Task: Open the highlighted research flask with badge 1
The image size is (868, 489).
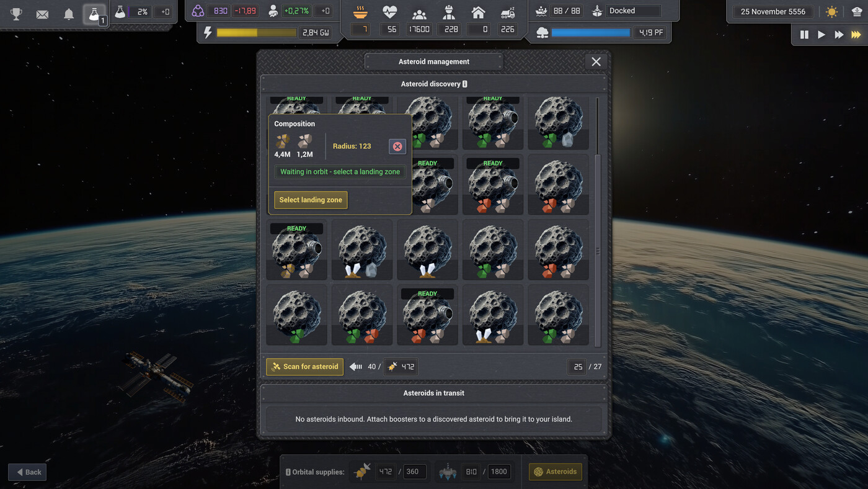Action: [x=95, y=14]
